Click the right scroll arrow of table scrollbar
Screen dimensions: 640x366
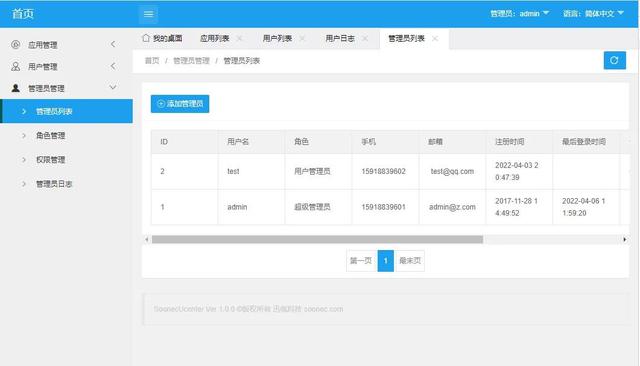(x=624, y=240)
